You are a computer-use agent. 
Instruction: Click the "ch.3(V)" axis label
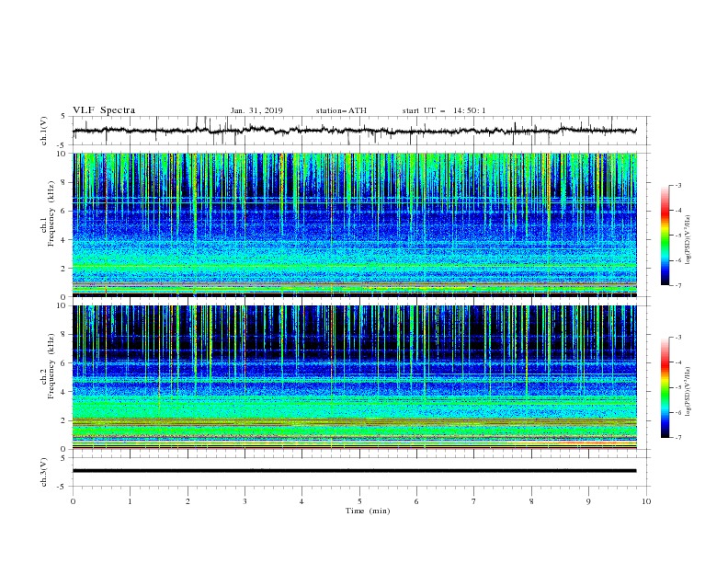[44, 472]
